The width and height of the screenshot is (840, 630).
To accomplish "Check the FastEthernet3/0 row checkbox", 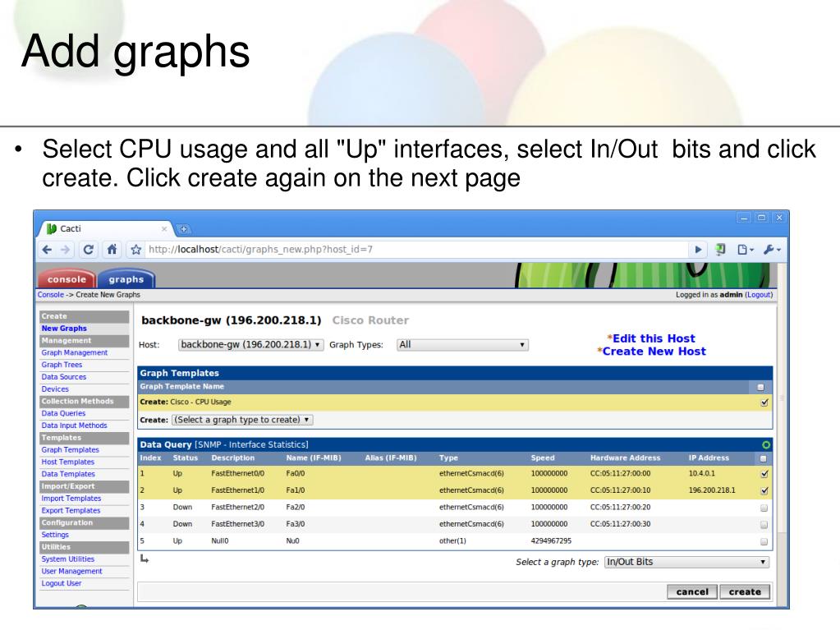I will [764, 525].
